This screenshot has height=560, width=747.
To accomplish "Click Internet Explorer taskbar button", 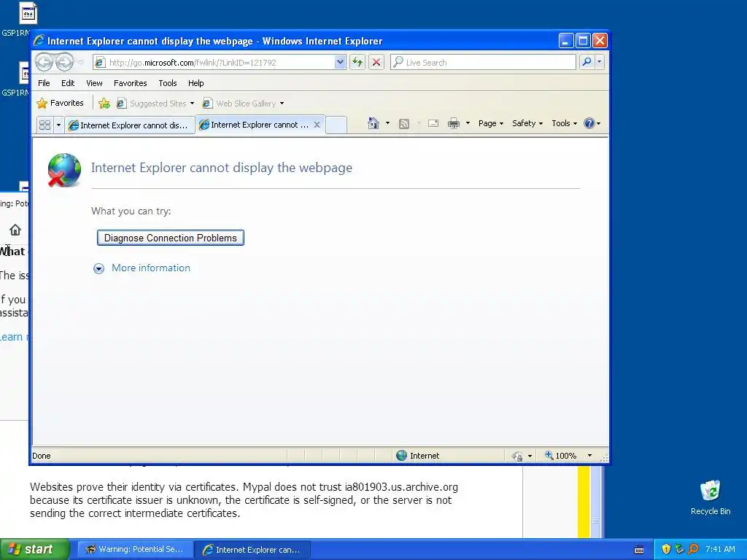I will point(252,550).
